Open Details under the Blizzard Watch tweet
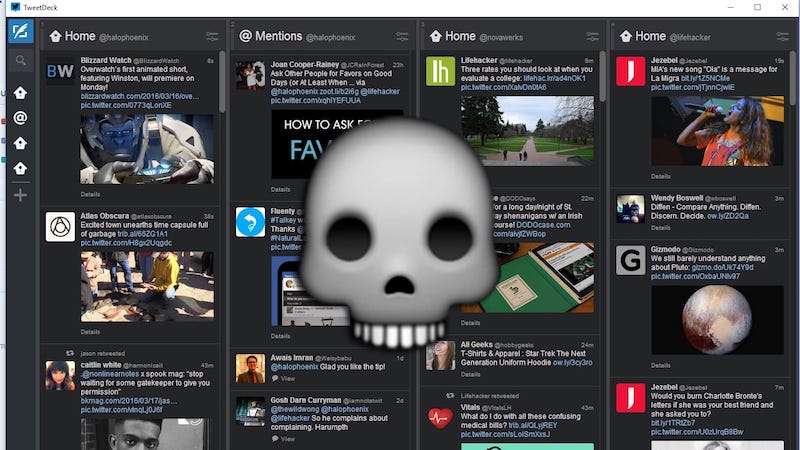Screen dimensions: 800x450 (90, 194)
